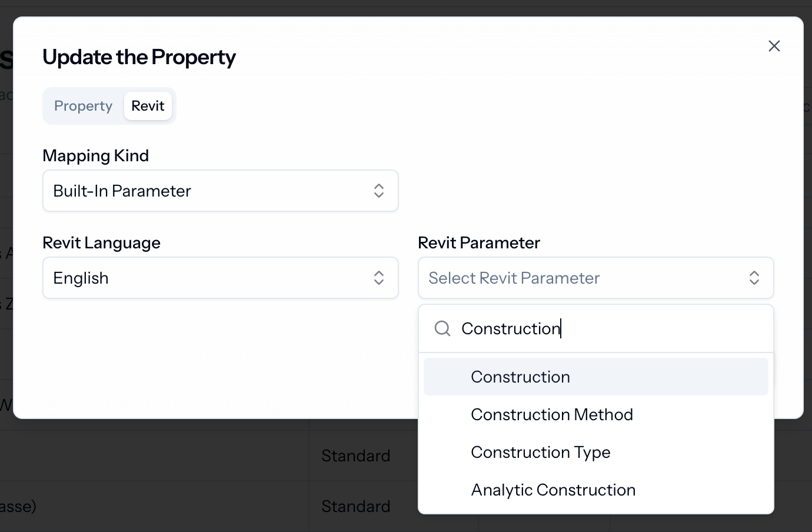This screenshot has height=532, width=812.
Task: Choose the Construction Method option
Action: pyautogui.click(x=595, y=414)
